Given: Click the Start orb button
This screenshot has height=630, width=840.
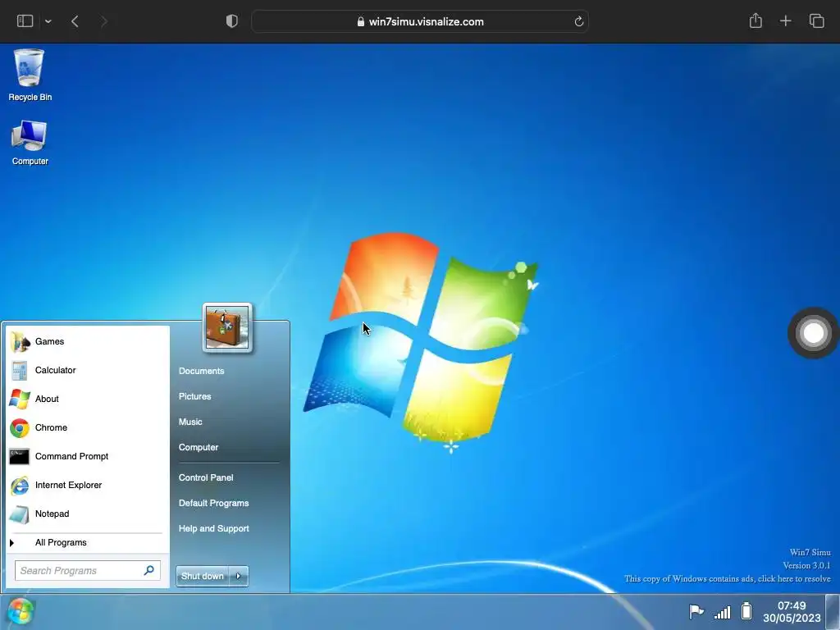Looking at the screenshot, I should point(21,612).
